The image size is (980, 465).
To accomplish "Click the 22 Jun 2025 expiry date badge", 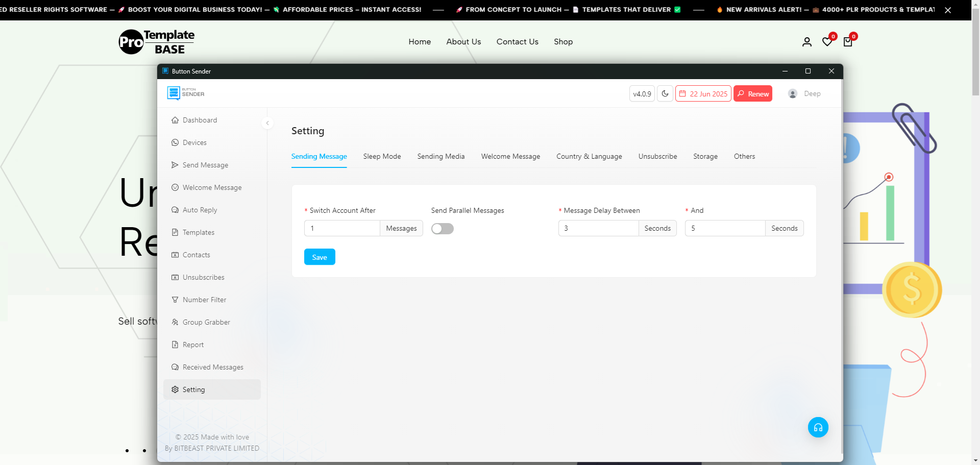I will coord(703,93).
